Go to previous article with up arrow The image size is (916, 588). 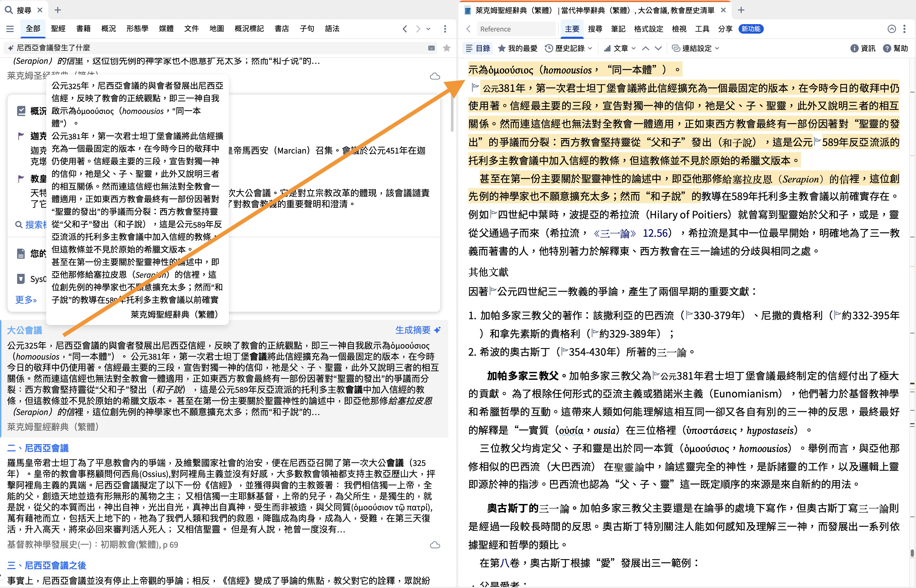click(x=645, y=48)
